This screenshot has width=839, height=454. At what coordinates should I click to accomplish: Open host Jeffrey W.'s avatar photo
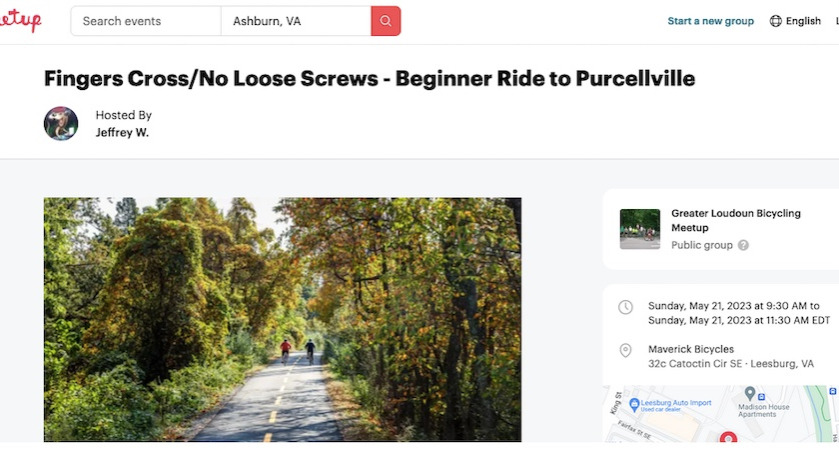tap(61, 123)
